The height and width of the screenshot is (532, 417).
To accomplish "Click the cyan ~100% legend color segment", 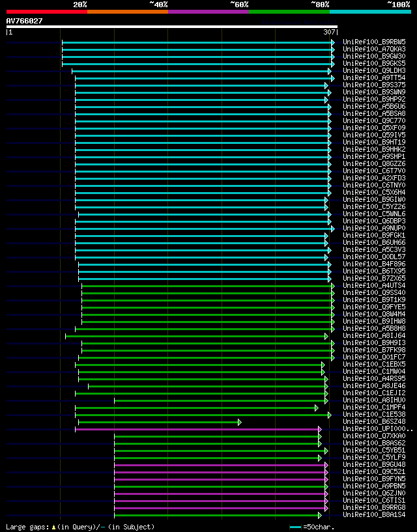I will coord(370,12).
